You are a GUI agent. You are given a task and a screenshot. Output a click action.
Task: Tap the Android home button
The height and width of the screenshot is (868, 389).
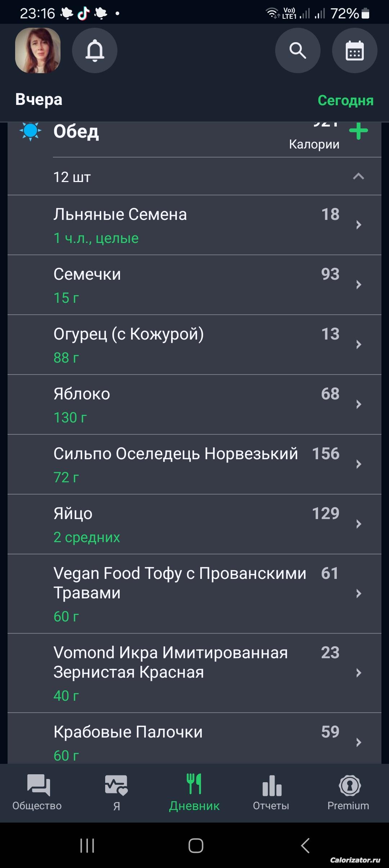(x=196, y=846)
